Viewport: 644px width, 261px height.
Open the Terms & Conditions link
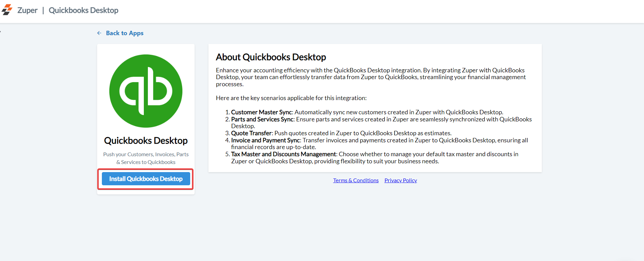pyautogui.click(x=356, y=181)
